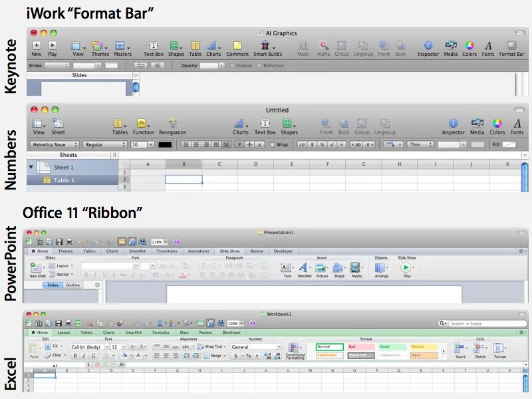
Task: Click Wrap Text in Excel ribbon
Action: point(211,346)
